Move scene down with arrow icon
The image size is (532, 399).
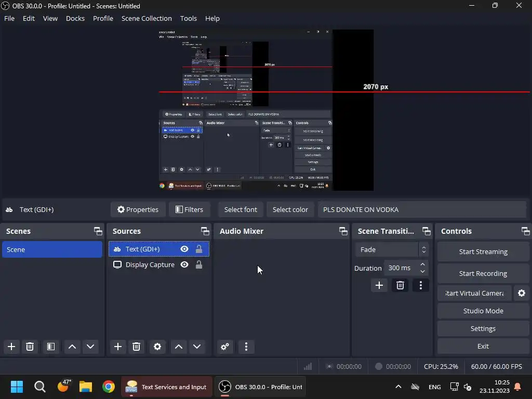point(90,347)
